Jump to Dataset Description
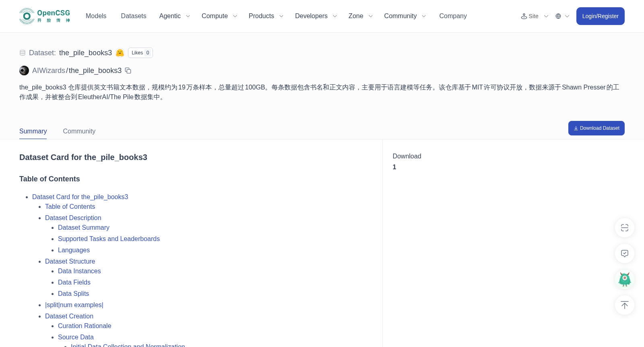Viewport: 644px width, 347px height. [x=73, y=218]
